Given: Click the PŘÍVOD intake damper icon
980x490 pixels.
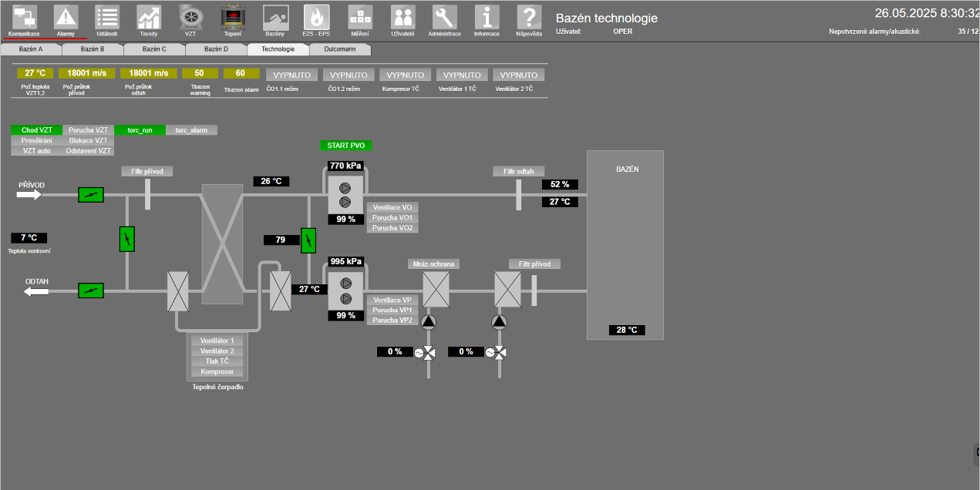Looking at the screenshot, I should click(x=91, y=195).
